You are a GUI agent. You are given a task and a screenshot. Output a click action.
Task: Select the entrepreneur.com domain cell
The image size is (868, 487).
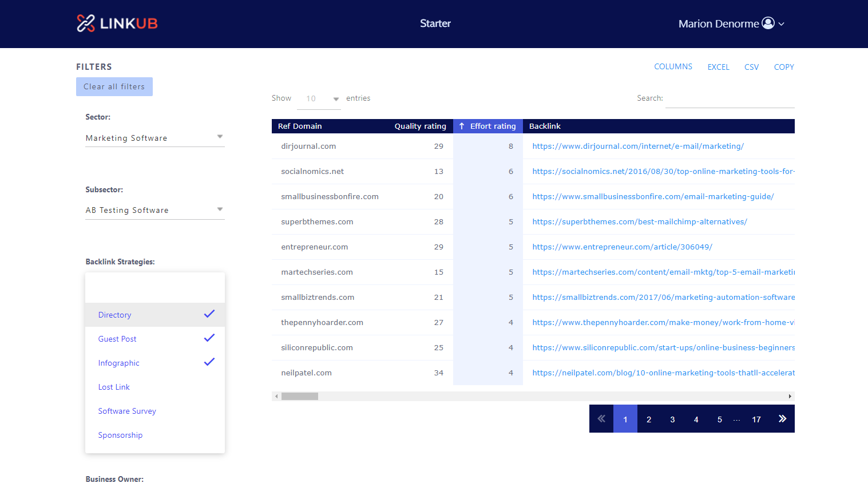pyautogui.click(x=314, y=247)
